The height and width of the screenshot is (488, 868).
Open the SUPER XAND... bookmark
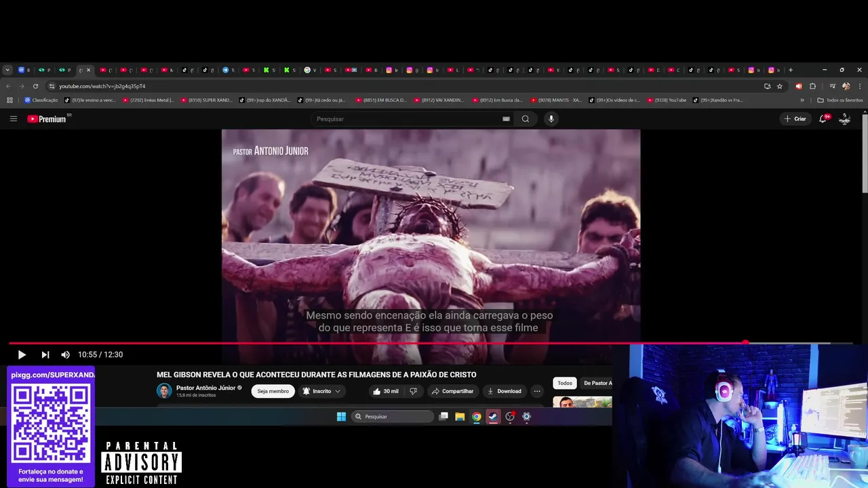(x=207, y=100)
